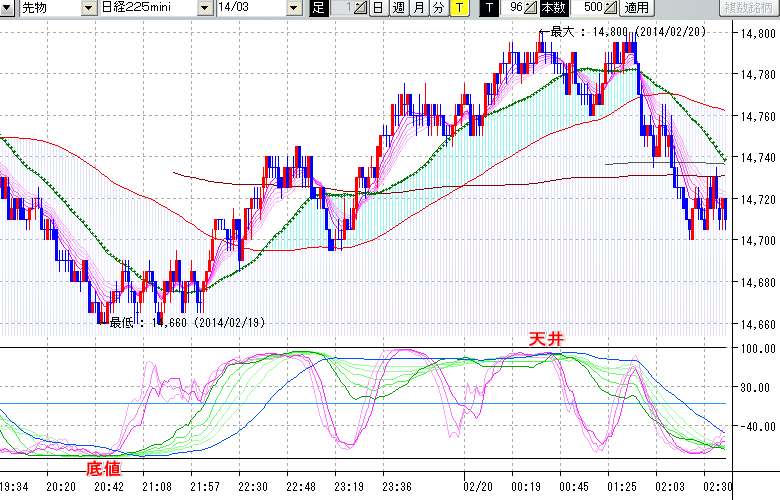The width and height of the screenshot is (780, 500).
Task: Click the black 本数 bar-count label
Action: [x=554, y=7]
